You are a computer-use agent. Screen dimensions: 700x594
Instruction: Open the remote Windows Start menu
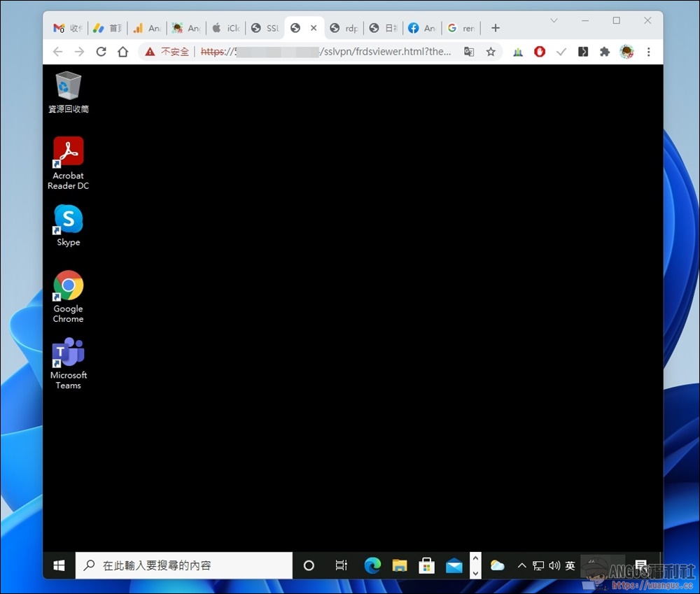59,565
